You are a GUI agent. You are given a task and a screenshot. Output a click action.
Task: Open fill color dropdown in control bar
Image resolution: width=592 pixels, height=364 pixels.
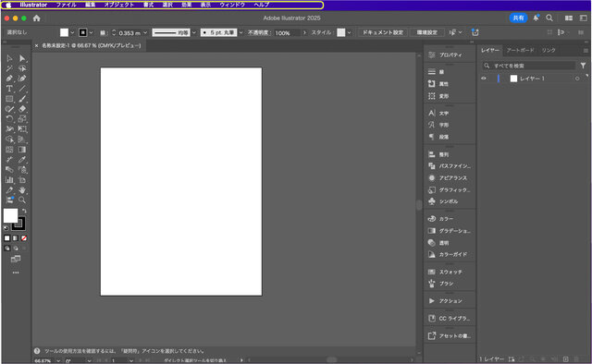tap(72, 33)
